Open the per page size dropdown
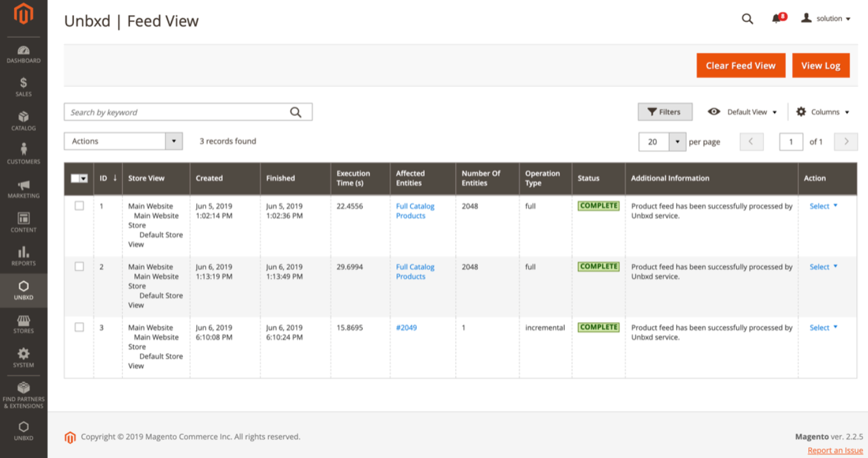This screenshot has width=868, height=458. (662, 142)
